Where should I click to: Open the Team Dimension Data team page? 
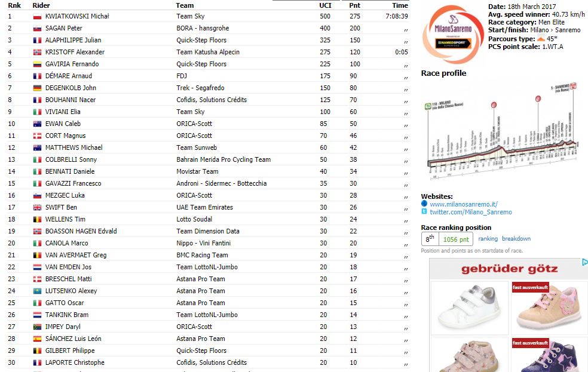[x=208, y=231]
